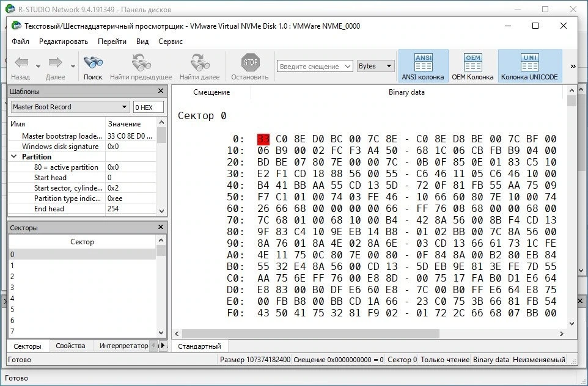This screenshot has height=386, width=588.
Task: Click the Сектор column header
Action: pyautogui.click(x=82, y=242)
